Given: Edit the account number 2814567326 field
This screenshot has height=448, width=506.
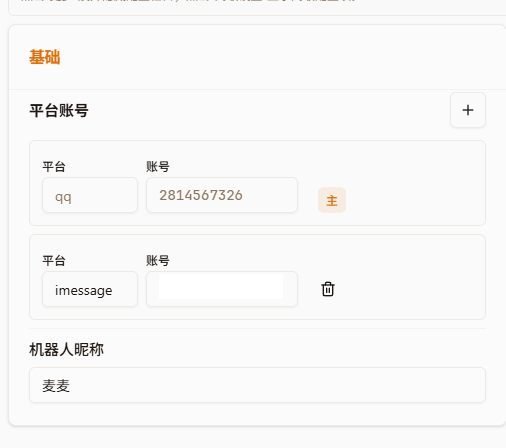Looking at the screenshot, I should (222, 195).
